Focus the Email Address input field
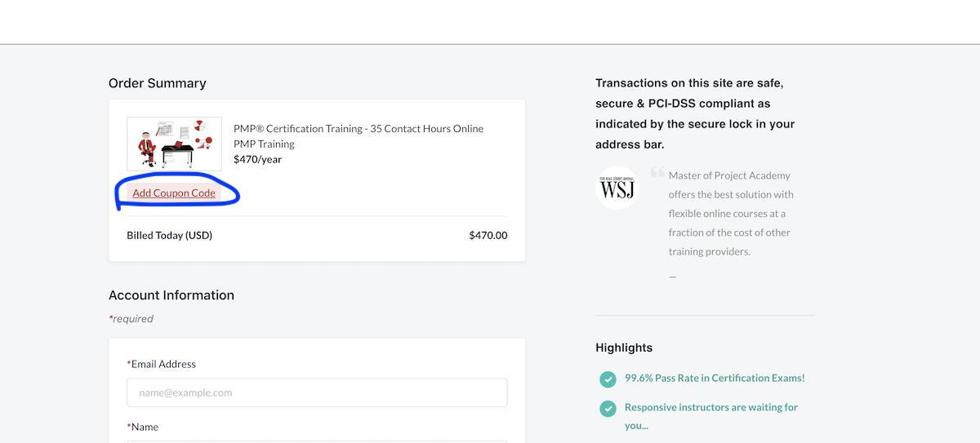Screen dimensions: 980x443 click(317, 392)
